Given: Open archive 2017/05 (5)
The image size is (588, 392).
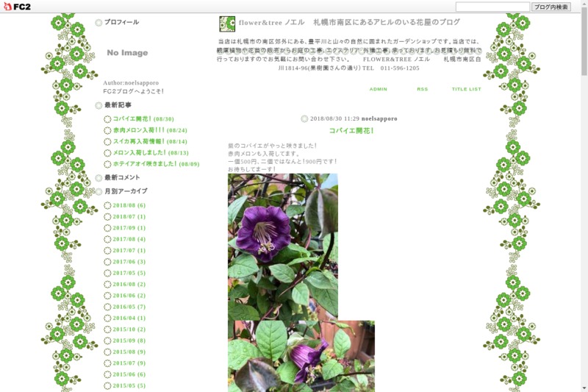Looking at the screenshot, I should 129,273.
